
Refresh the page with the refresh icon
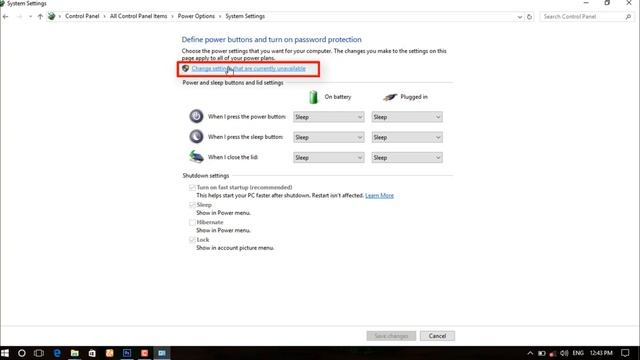(x=529, y=17)
